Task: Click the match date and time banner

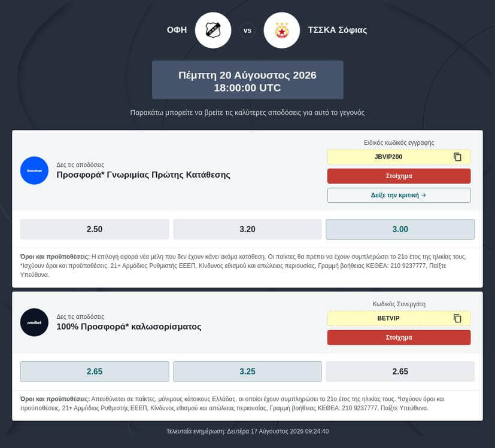Action: [x=248, y=80]
